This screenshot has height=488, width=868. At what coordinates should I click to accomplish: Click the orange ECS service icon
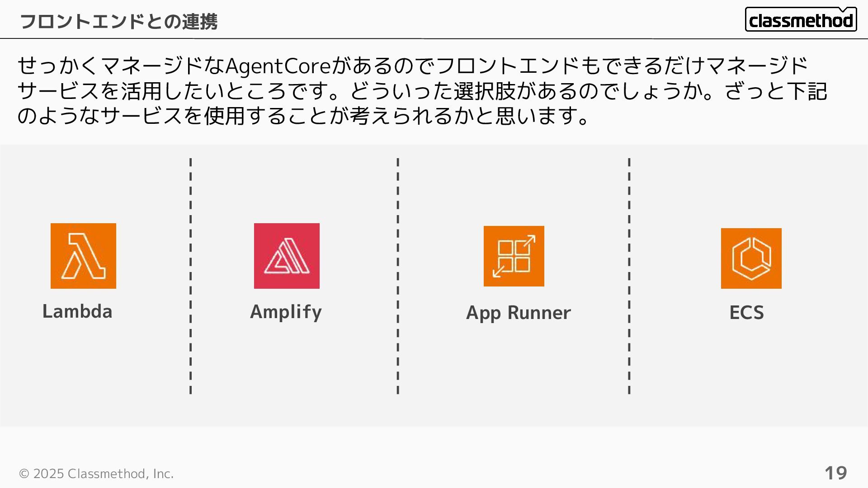tap(751, 258)
